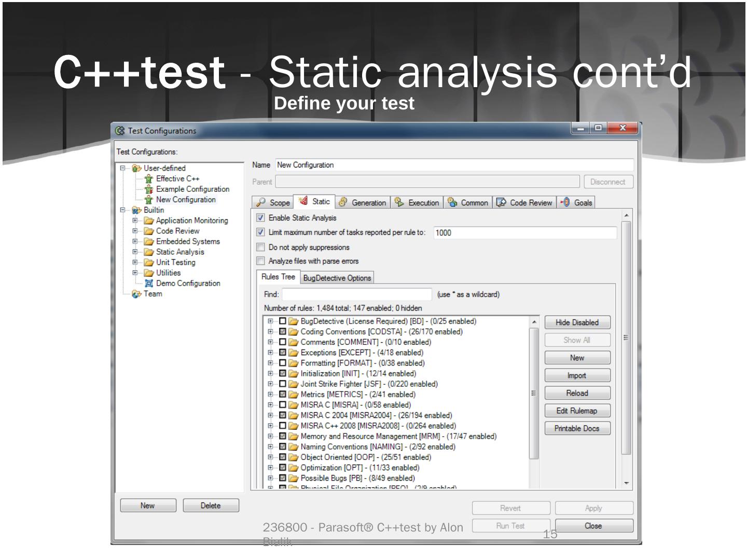The image size is (747, 560).
Task: Click the Effective C++ configuration icon
Action: point(149,179)
